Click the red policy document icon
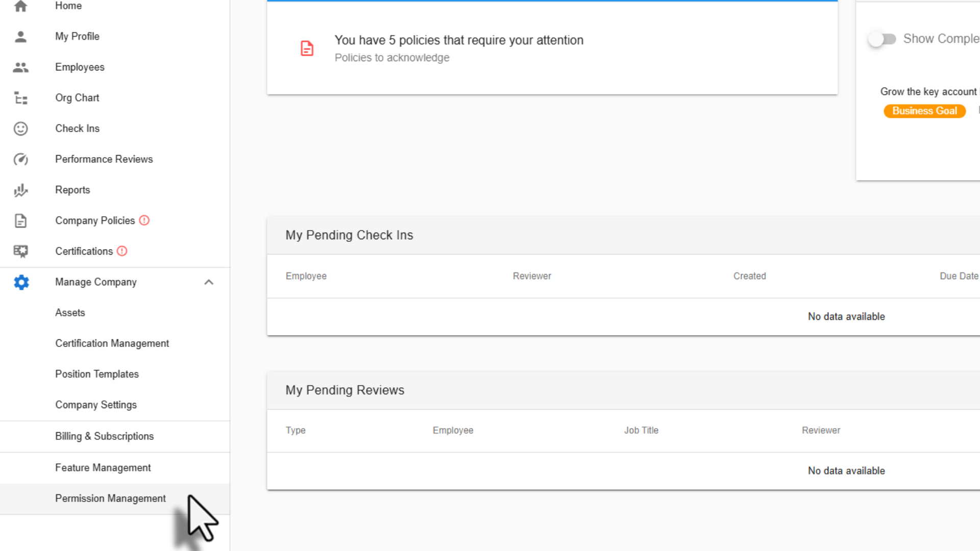 tap(307, 48)
